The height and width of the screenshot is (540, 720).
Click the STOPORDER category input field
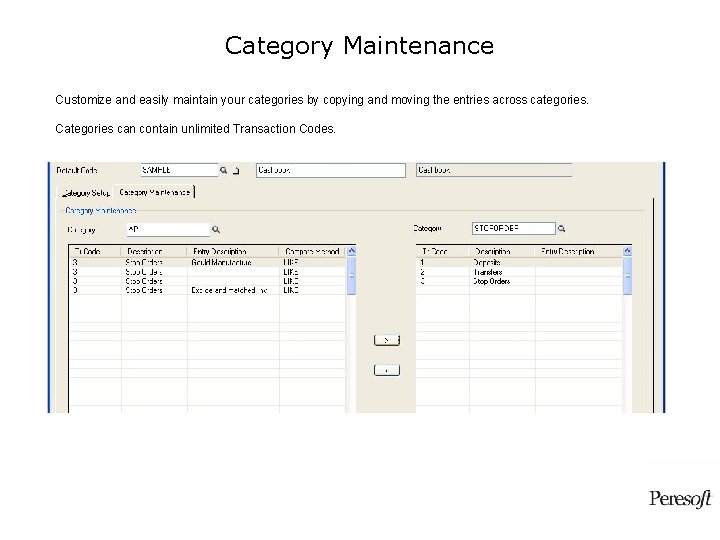513,228
